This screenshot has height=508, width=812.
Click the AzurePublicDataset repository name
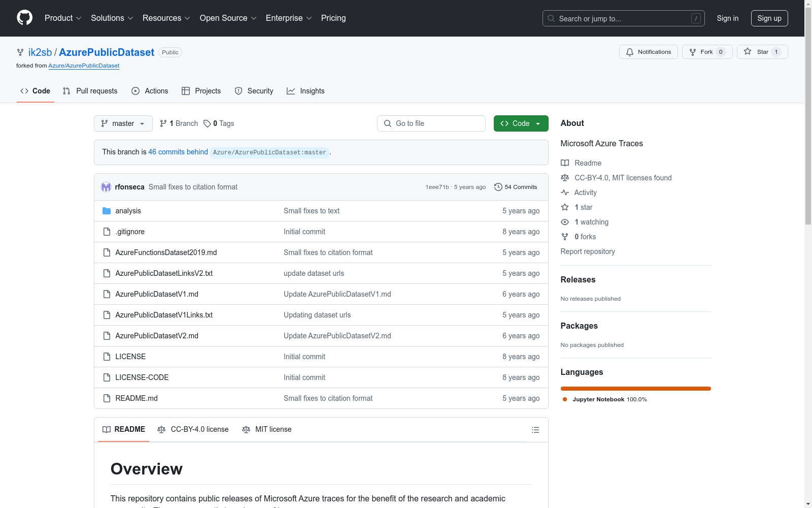point(107,52)
